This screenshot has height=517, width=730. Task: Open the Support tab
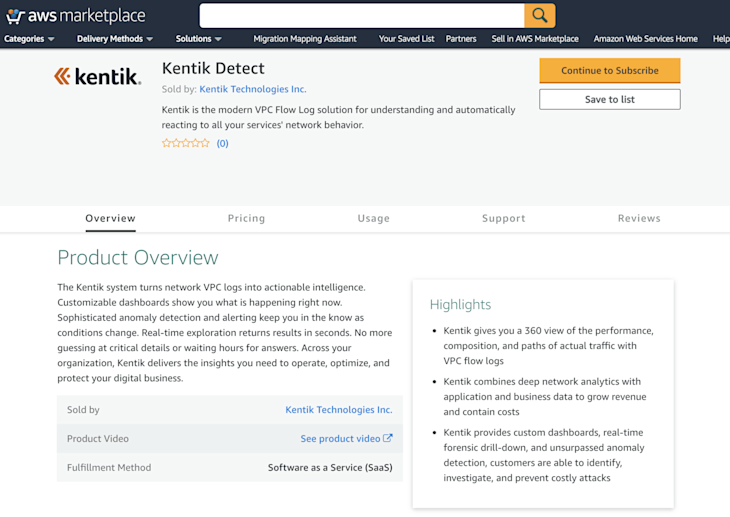click(x=503, y=218)
